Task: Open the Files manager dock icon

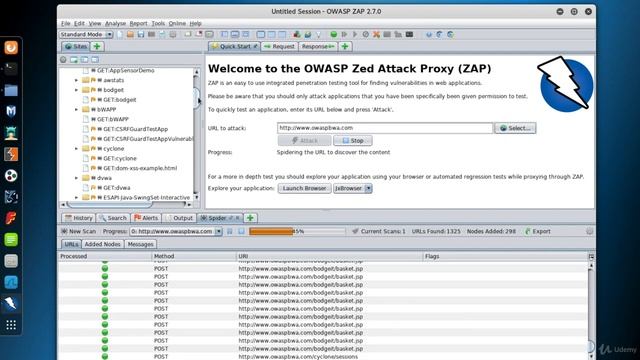Action: click(11, 90)
